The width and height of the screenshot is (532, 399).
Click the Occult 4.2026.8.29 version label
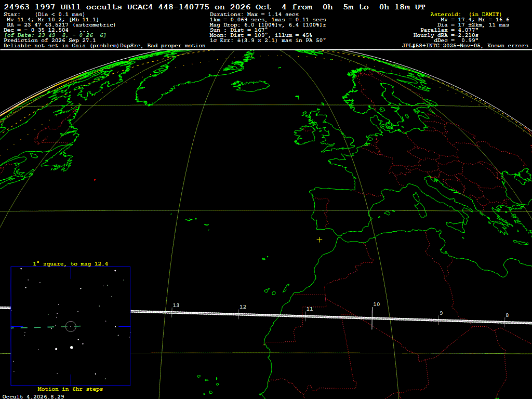point(33,396)
